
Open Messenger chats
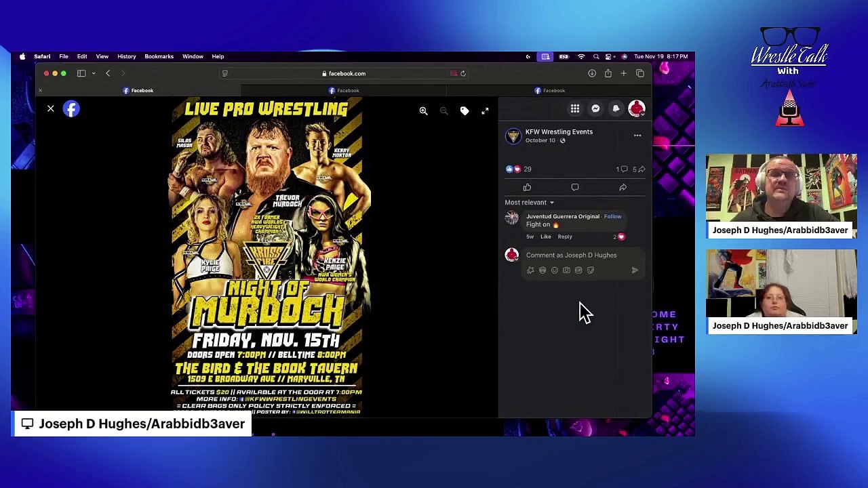coord(595,108)
